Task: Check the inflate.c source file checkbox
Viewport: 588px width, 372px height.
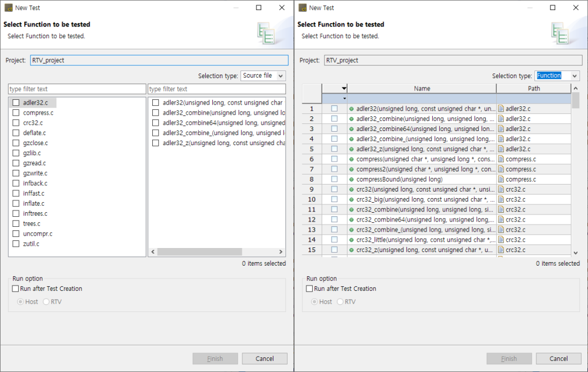Action: (x=16, y=203)
